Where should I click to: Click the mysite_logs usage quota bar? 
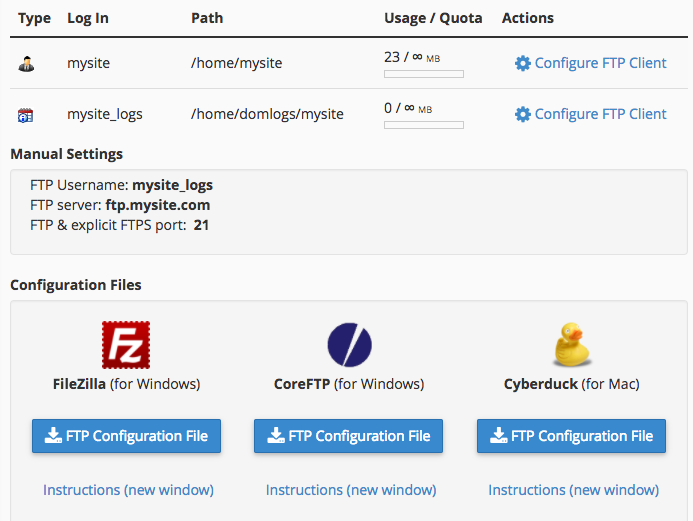click(424, 125)
